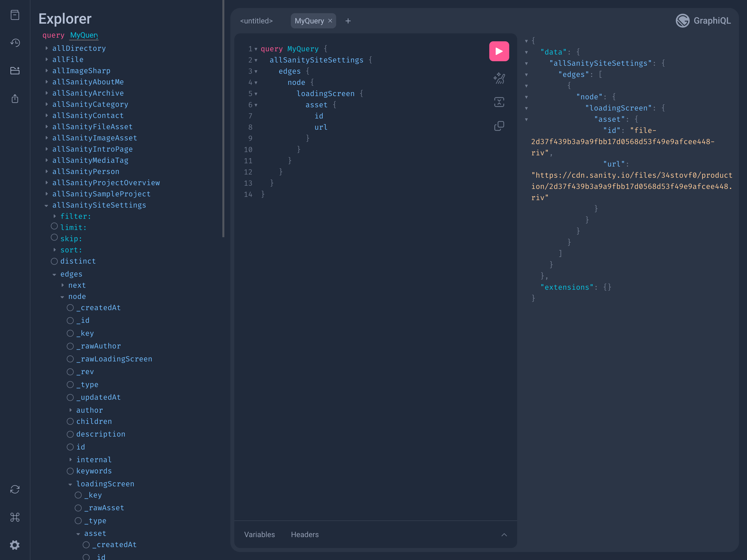Expand the filter argument
This screenshot has height=560, width=747.
tap(55, 216)
